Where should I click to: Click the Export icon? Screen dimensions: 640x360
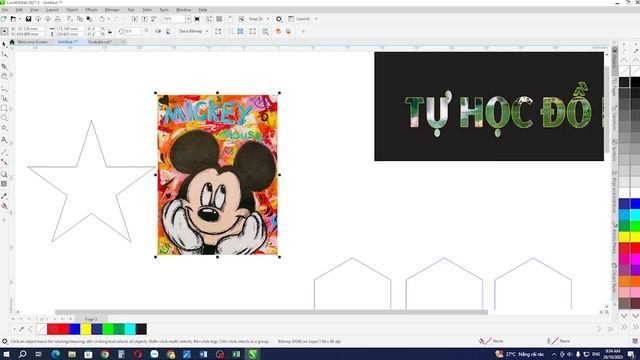(144, 19)
